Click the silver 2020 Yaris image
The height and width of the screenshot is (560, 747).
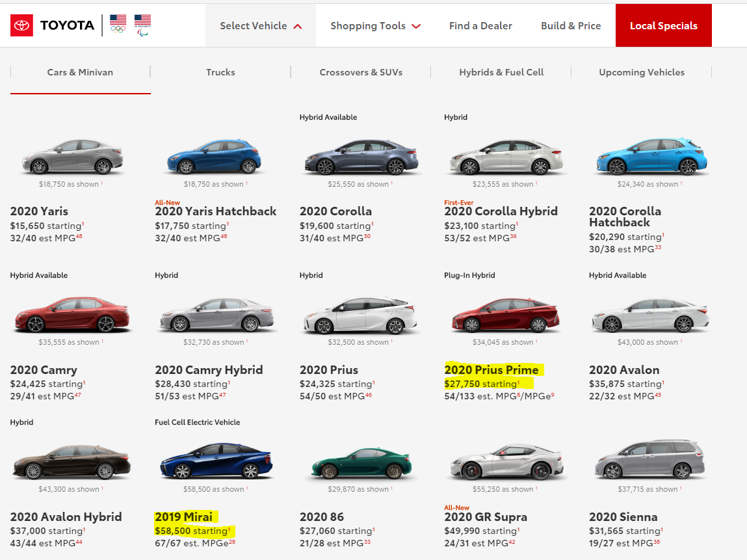coord(72,156)
